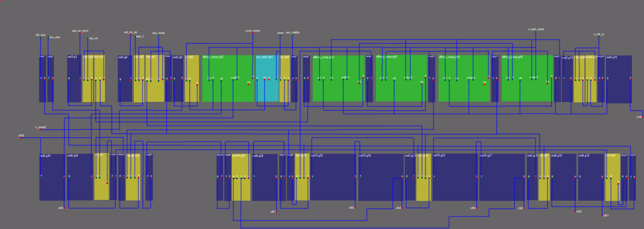Select the and g42 gate block

613,177
